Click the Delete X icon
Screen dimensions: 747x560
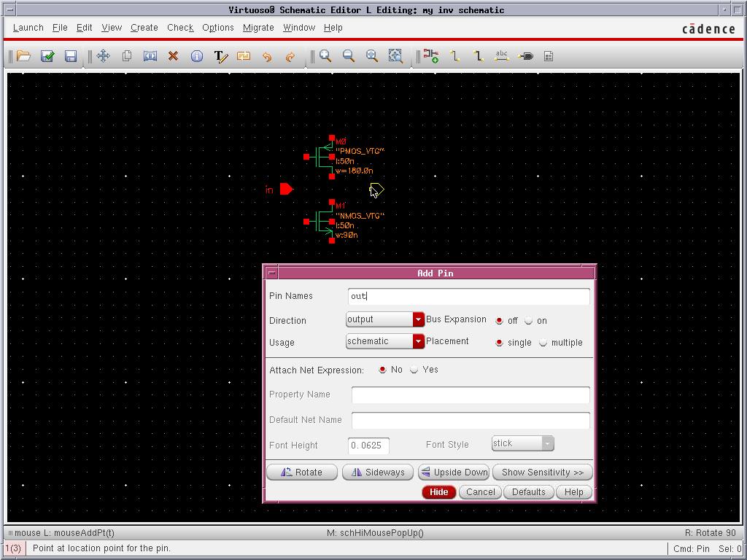[173, 56]
